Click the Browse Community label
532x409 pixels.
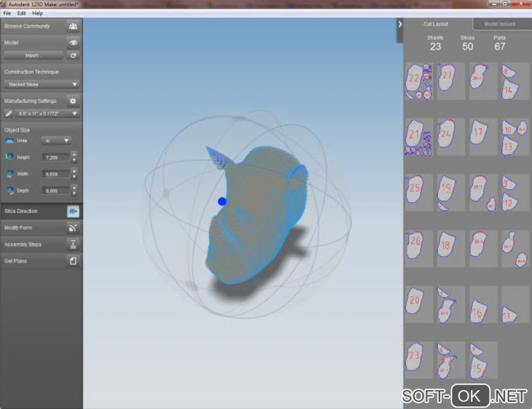(27, 26)
